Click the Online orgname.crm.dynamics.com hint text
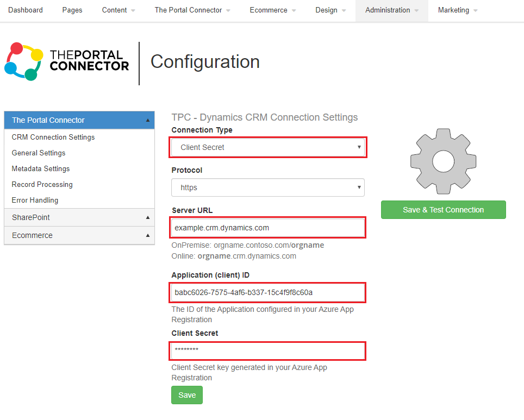This screenshot has height=420, width=524. tap(234, 256)
